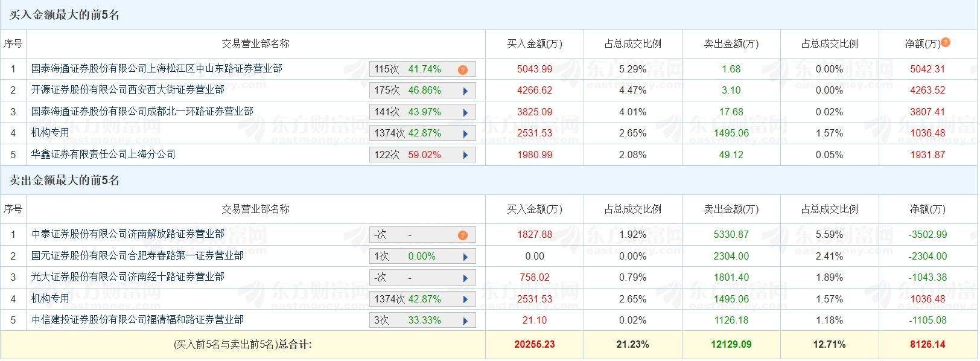Screen dimensions: 980x361
Task: Click the orange question icon in 中泰证券济南解放路 row
Action: [x=463, y=235]
